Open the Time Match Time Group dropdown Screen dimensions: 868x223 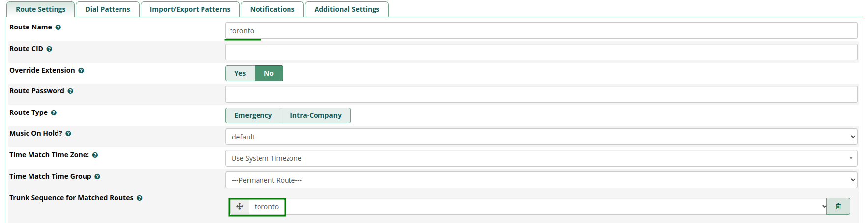541,180
